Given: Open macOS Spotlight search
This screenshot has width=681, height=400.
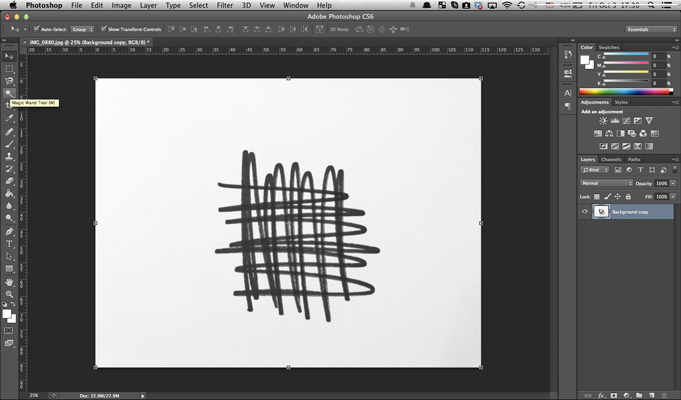Looking at the screenshot, I should click(651, 5).
